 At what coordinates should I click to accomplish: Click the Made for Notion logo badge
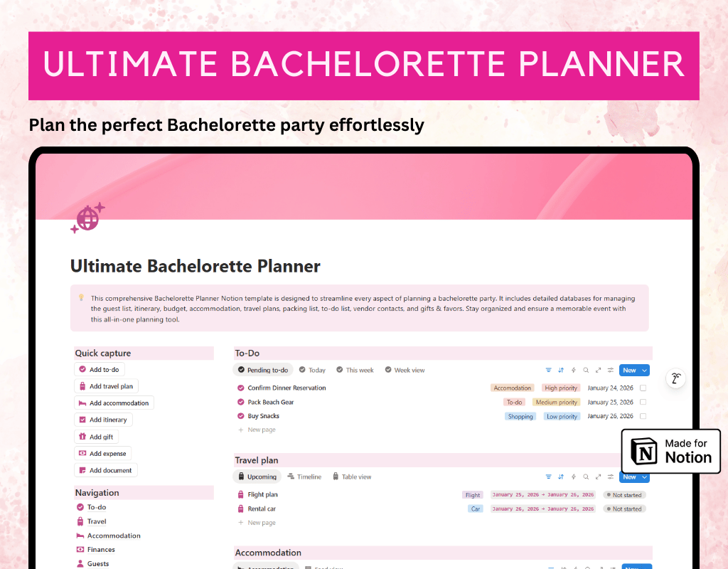671,451
